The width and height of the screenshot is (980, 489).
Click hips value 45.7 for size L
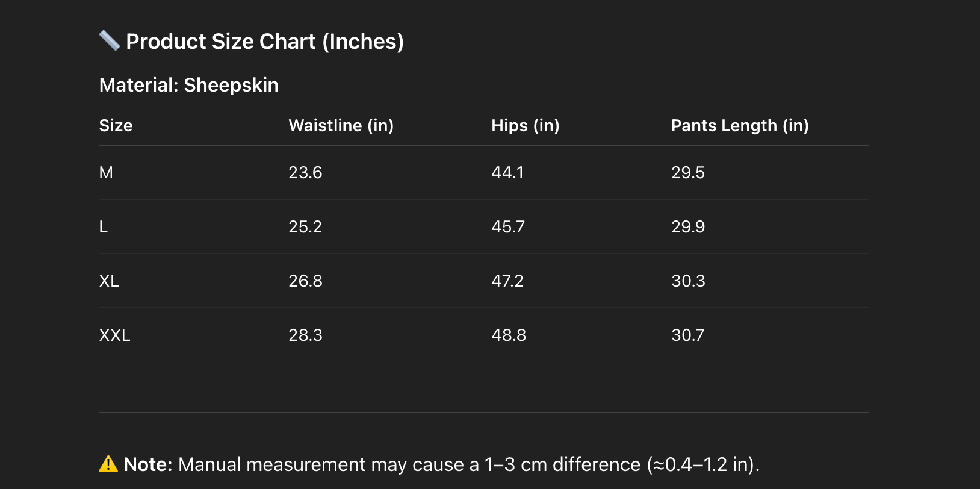pyautogui.click(x=508, y=227)
